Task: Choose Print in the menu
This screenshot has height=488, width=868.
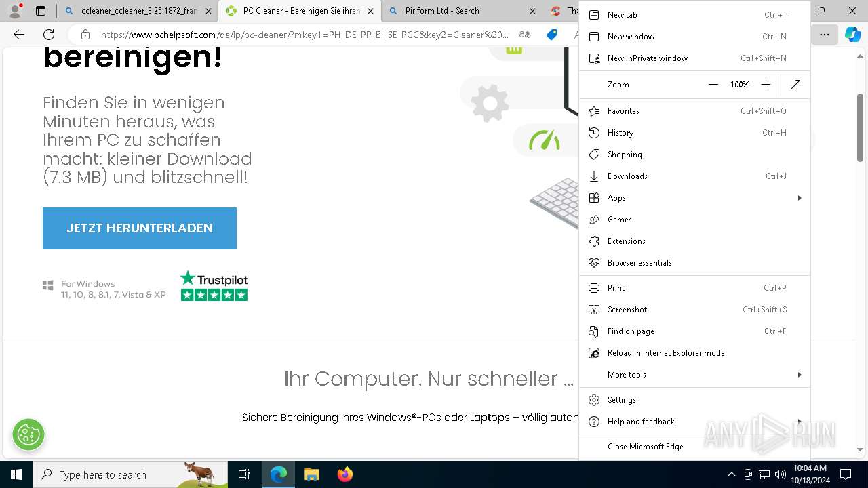Action: point(694,288)
